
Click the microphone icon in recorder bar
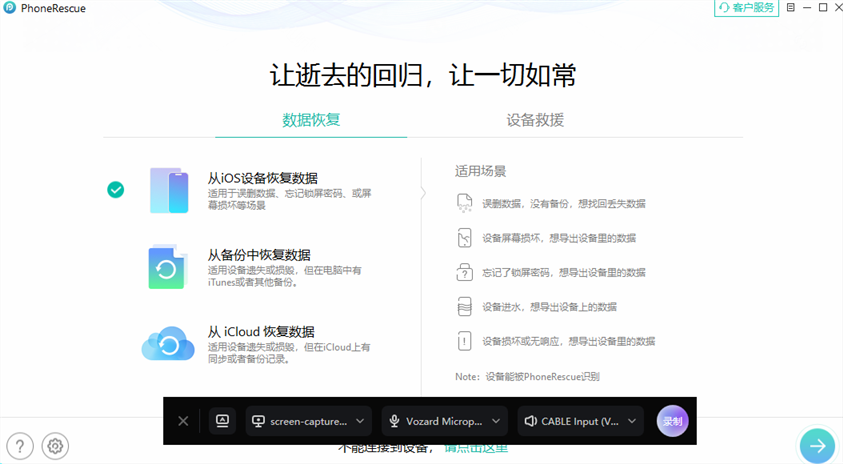point(394,422)
